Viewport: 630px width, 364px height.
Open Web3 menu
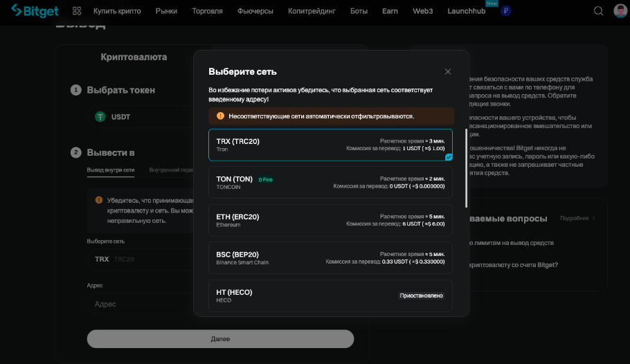[x=423, y=11]
